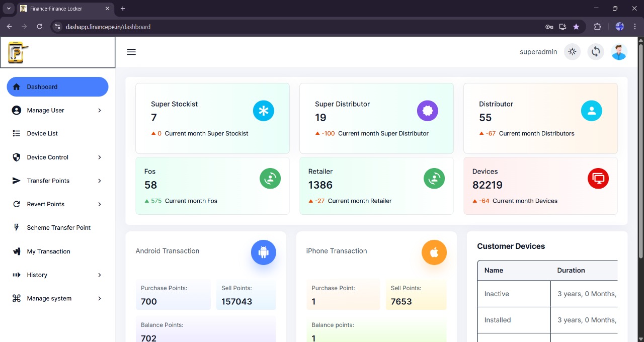Click Current month Fos 575 text
This screenshot has width=644, height=342.
(x=181, y=201)
